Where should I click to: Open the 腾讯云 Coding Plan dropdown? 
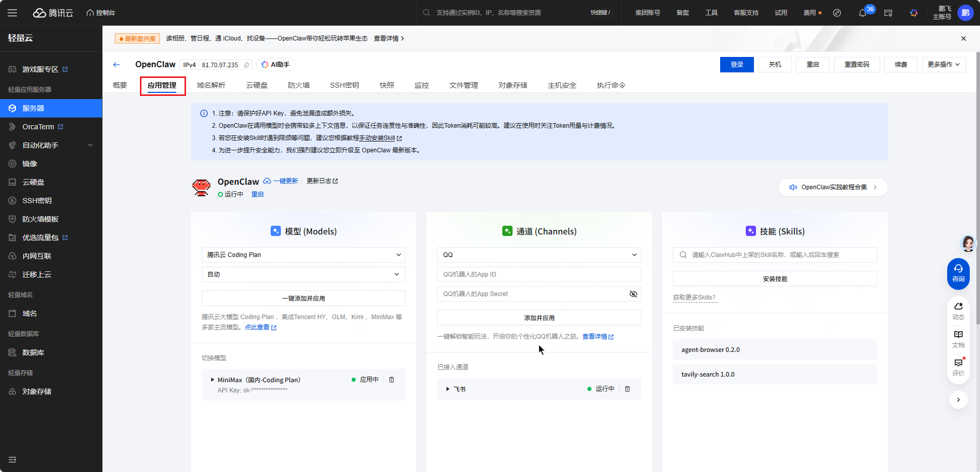pos(303,255)
